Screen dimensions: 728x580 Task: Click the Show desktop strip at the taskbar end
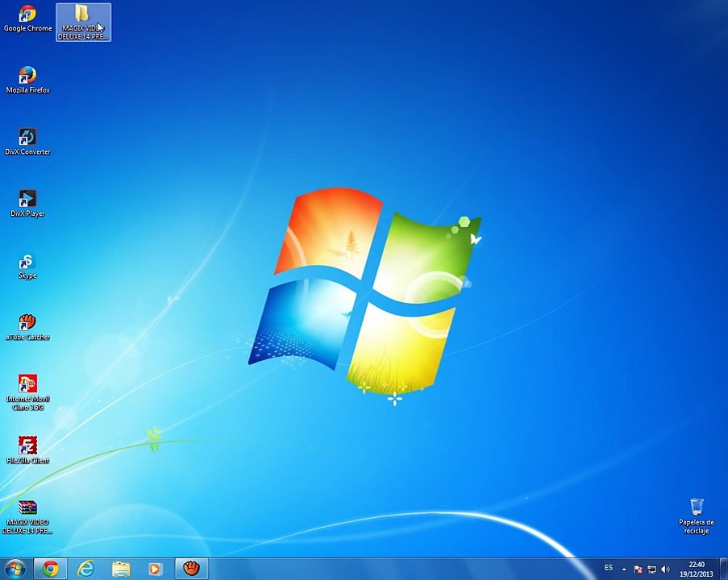click(x=724, y=569)
